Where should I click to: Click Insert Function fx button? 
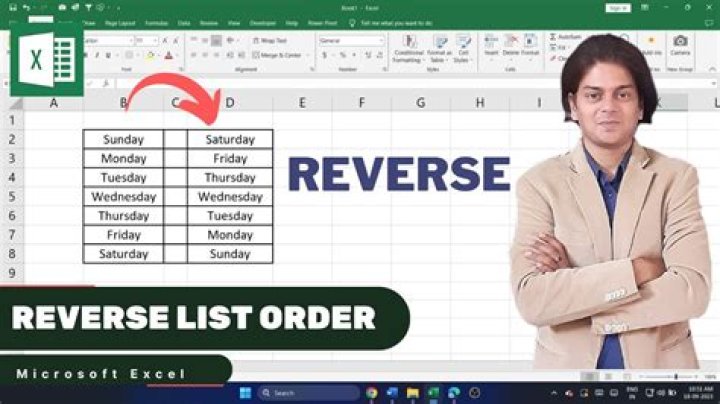point(106,84)
